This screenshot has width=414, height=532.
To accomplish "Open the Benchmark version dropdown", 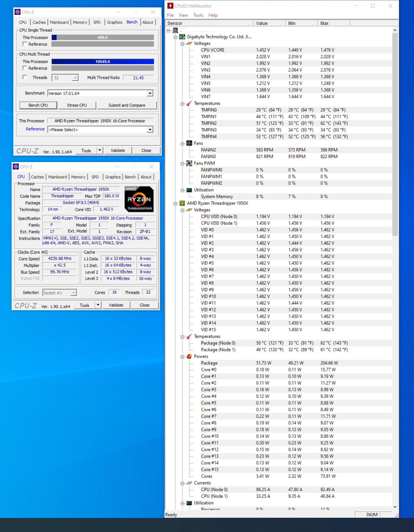I will pos(150,93).
